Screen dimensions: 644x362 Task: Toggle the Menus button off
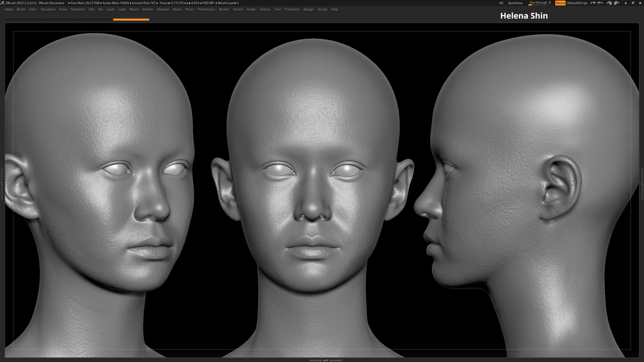560,3
